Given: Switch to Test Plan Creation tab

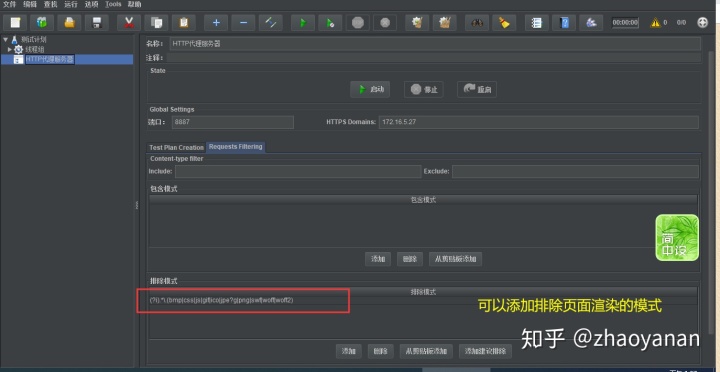Looking at the screenshot, I should [x=176, y=147].
